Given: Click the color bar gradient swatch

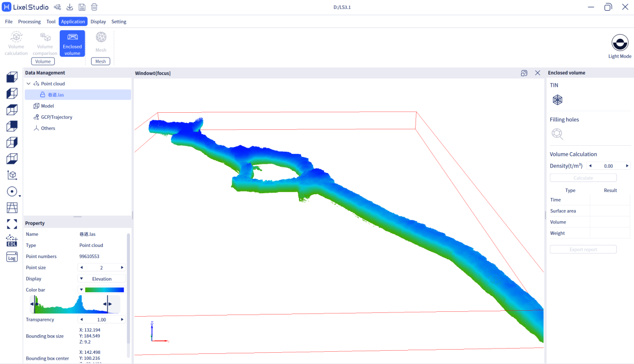Looking at the screenshot, I should click(104, 289).
